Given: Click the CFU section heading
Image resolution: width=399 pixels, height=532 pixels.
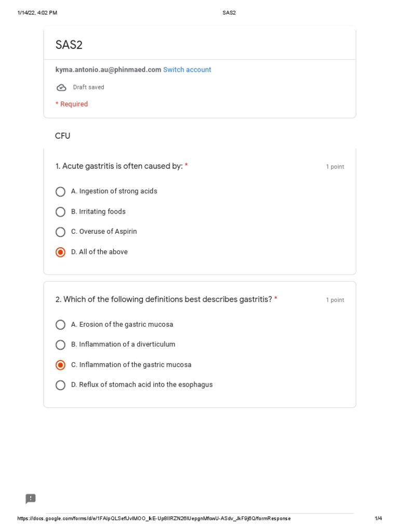Looking at the screenshot, I should pyautogui.click(x=62, y=136).
